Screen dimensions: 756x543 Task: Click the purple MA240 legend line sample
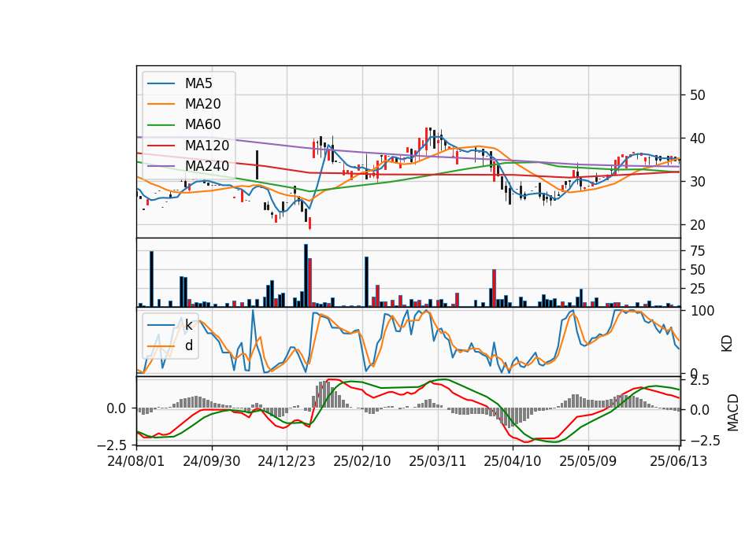(161, 166)
